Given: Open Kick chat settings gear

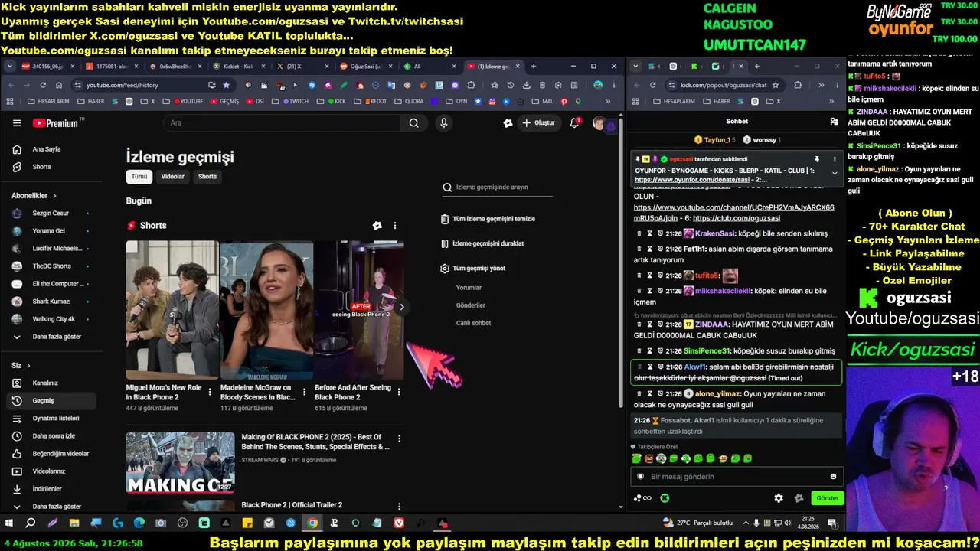Looking at the screenshot, I should [779, 498].
